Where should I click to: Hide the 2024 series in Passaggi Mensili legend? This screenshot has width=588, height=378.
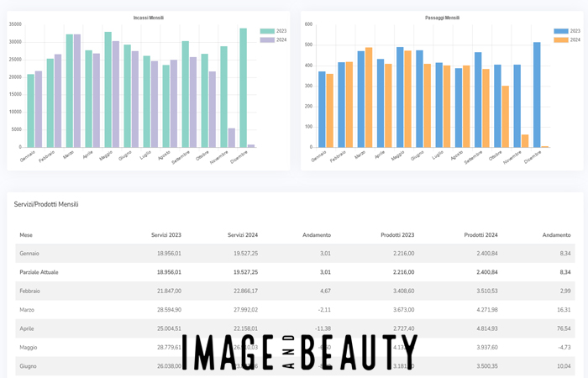pos(566,39)
